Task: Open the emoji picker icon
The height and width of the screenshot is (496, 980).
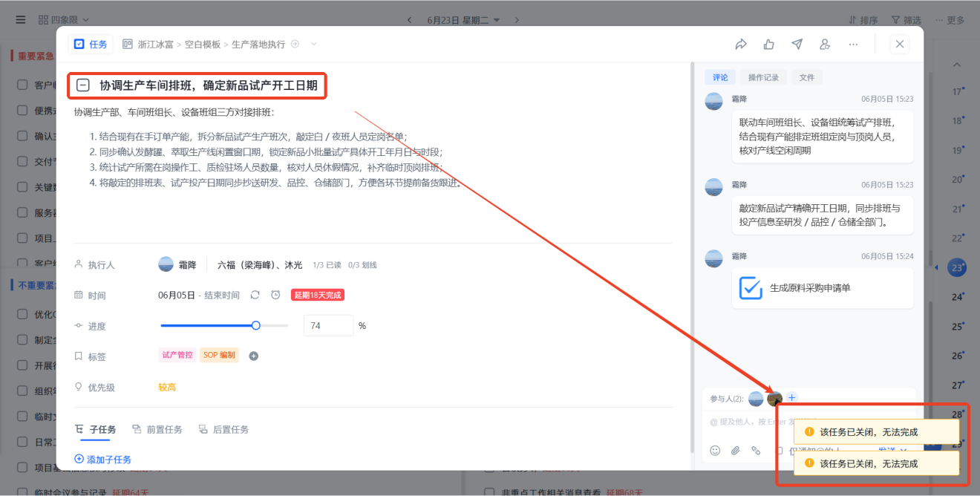Action: click(715, 450)
